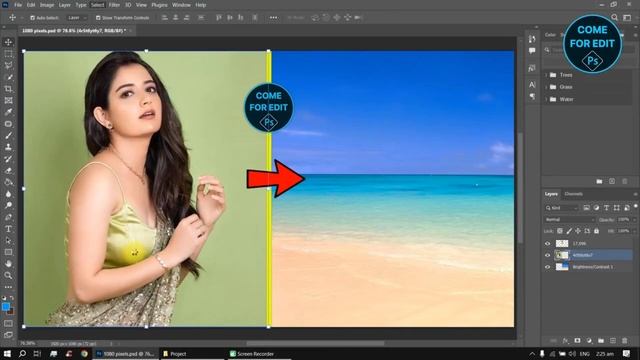This screenshot has width=640, height=360.
Task: Select the Path Selection tool
Action: coord(8,240)
